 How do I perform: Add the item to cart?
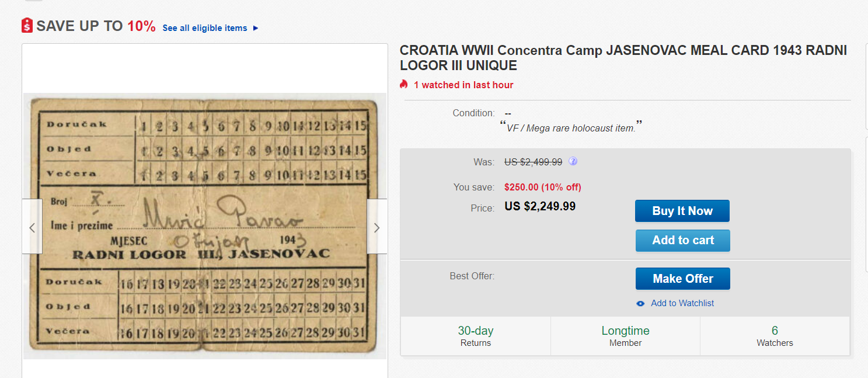tap(682, 240)
